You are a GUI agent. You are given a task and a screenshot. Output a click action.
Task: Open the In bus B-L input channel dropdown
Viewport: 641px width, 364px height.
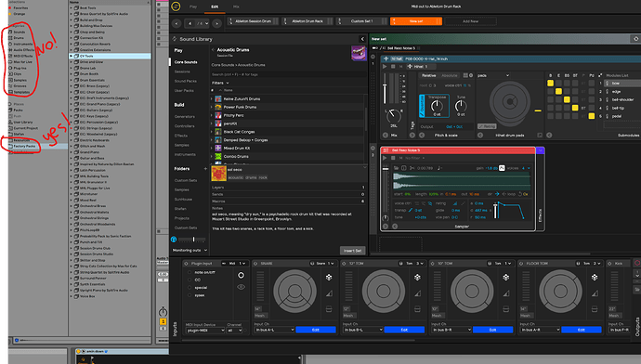tap(363, 330)
